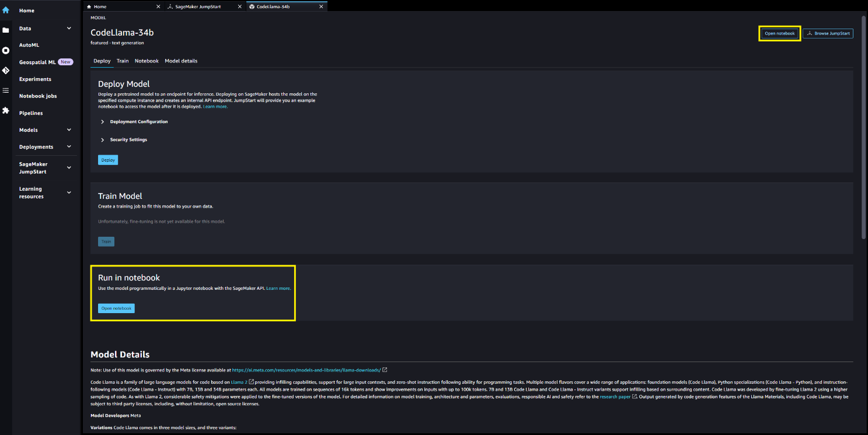Click the 'Model Developers Meta' line
The height and width of the screenshot is (435, 868).
coord(114,415)
